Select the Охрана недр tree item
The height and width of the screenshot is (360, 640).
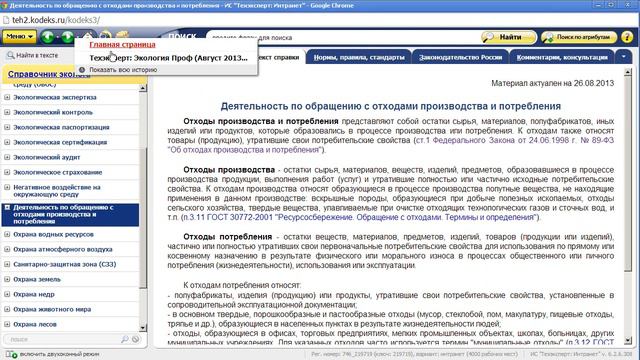pos(33,294)
